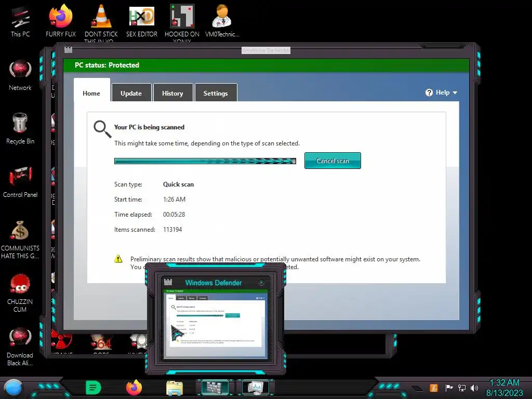Expand the Help dropdown arrow
Screen dimensions: 532x399
455,92
